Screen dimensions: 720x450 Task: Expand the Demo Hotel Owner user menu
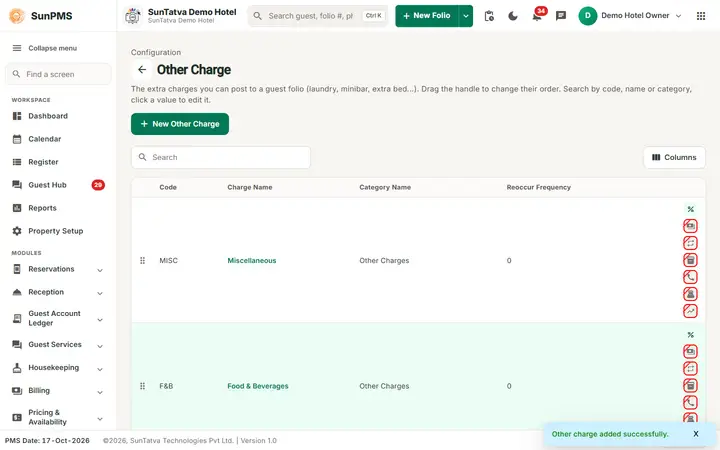pyautogui.click(x=678, y=16)
